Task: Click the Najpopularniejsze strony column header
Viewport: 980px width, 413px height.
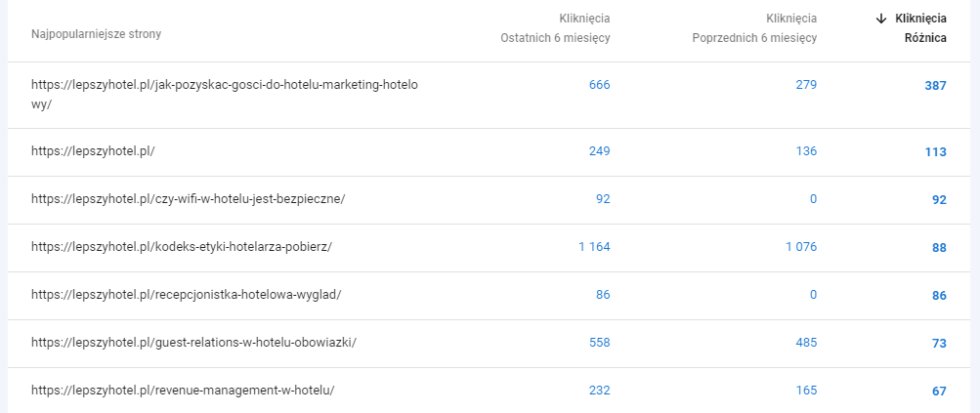Action: tap(96, 34)
